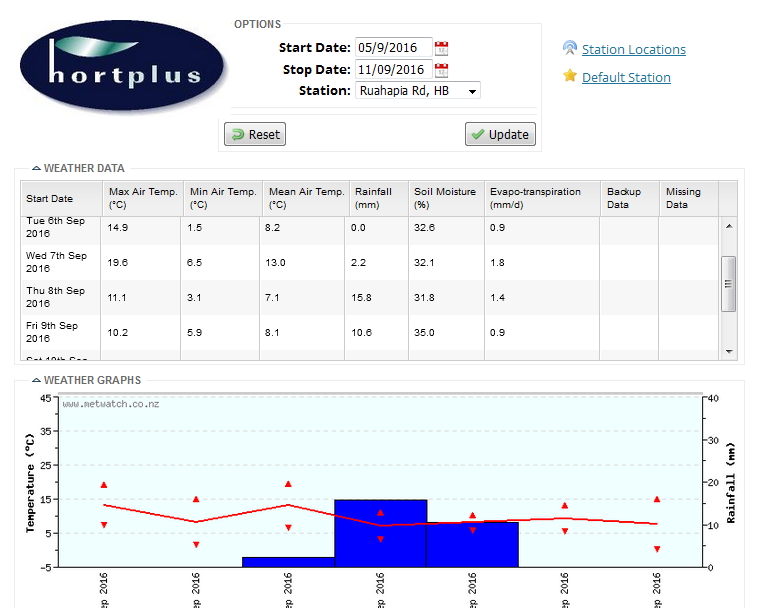
Task: Focus the Start Date input field
Action: coord(394,47)
